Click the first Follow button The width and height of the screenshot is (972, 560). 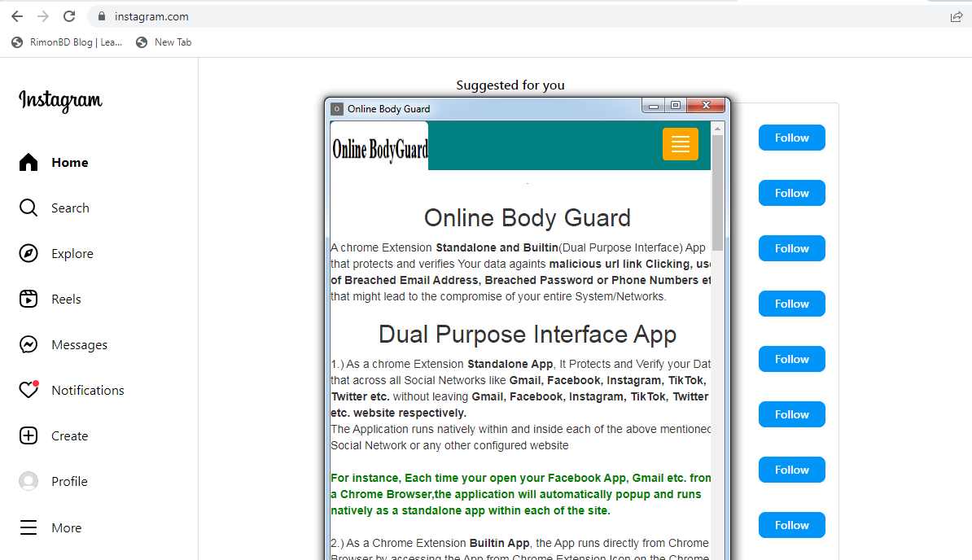pyautogui.click(x=791, y=138)
